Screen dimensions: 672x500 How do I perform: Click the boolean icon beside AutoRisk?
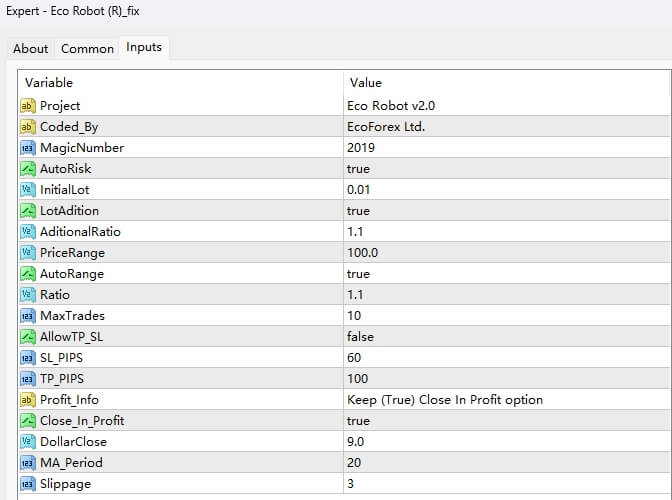click(28, 168)
